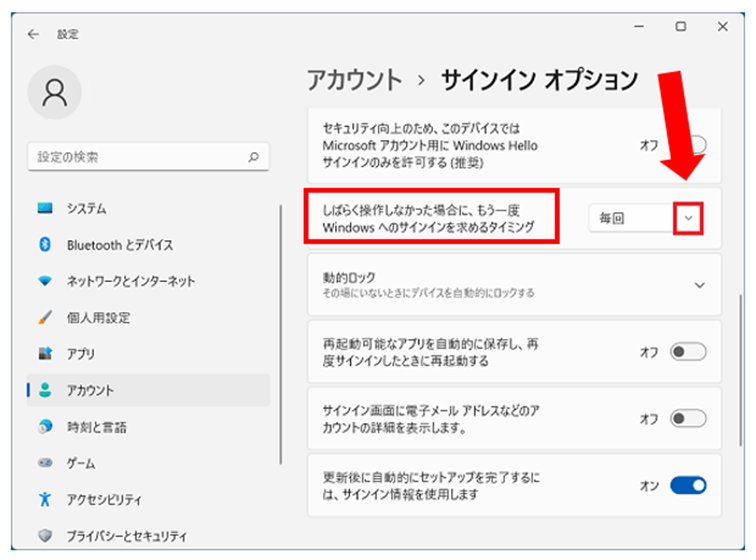
Task: Click the システム monitor icon
Action: [45, 208]
